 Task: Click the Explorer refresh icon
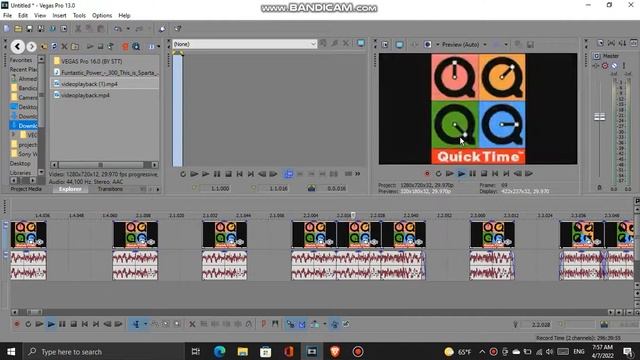click(54, 47)
